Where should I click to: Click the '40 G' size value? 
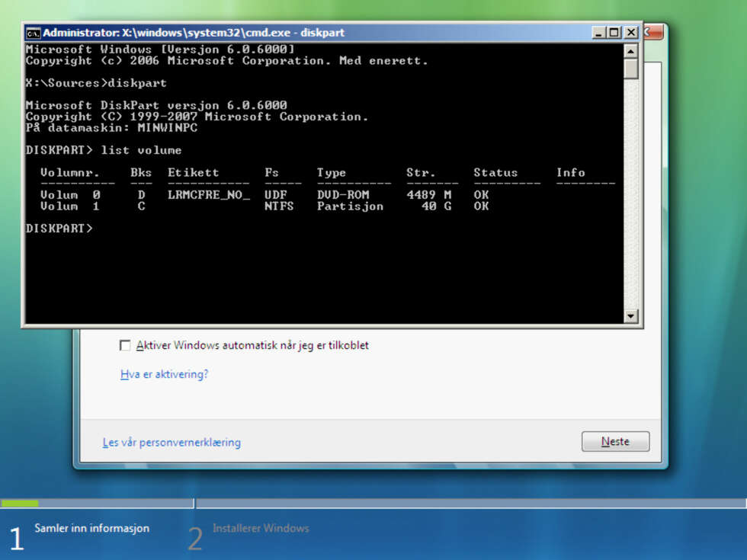[436, 206]
